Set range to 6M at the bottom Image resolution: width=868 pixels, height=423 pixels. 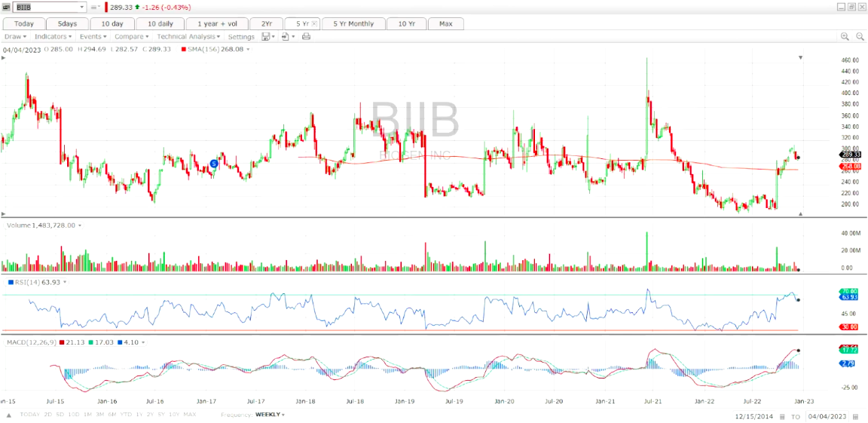point(112,415)
